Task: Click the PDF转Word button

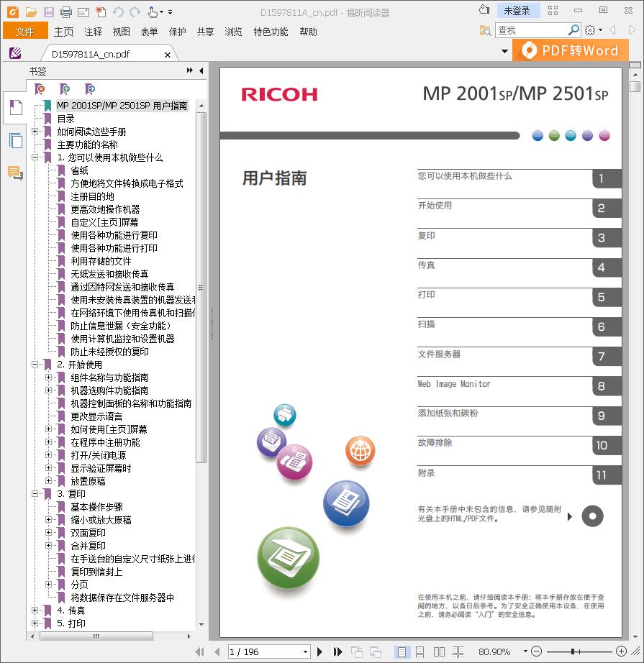Action: pos(571,50)
